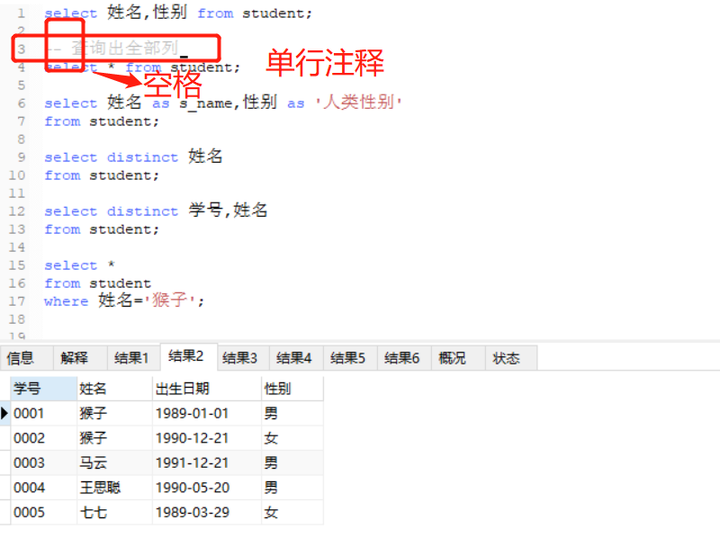720x547 pixels.
Task: Click the 性别 cell in row 0005
Action: point(292,512)
